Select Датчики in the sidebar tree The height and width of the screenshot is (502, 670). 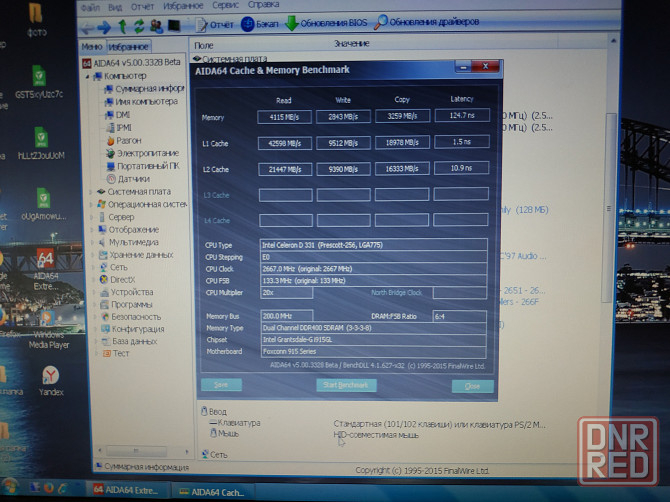coord(133,178)
